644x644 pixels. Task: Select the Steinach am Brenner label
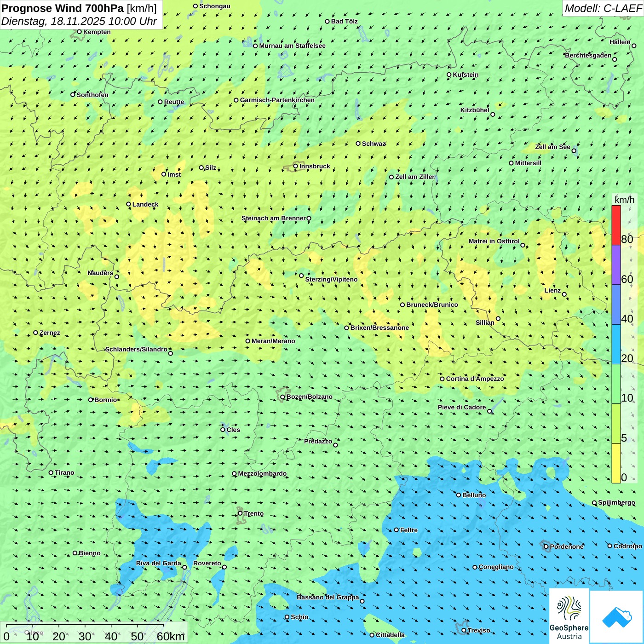pos(273,218)
